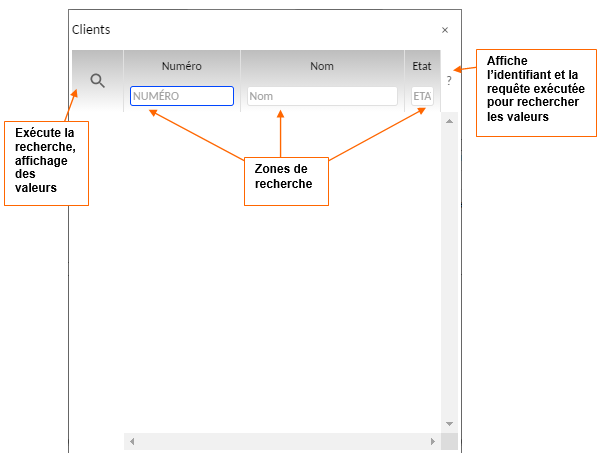Select the Etat search input box
The width and height of the screenshot is (603, 467).
click(422, 96)
